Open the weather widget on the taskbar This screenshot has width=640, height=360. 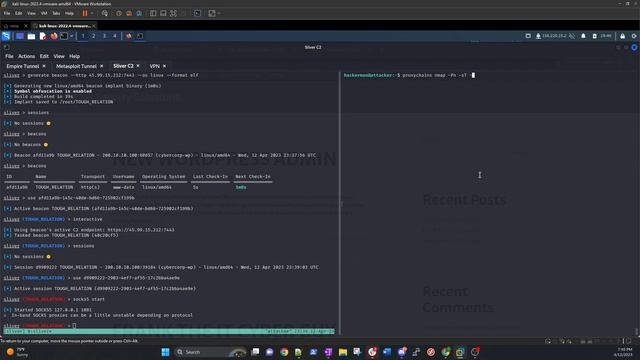coord(18,352)
